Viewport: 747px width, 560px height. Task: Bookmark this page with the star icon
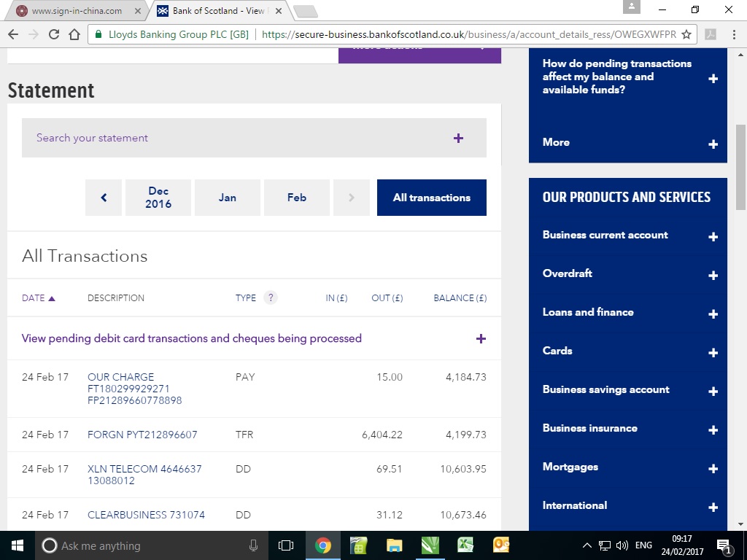coord(686,34)
